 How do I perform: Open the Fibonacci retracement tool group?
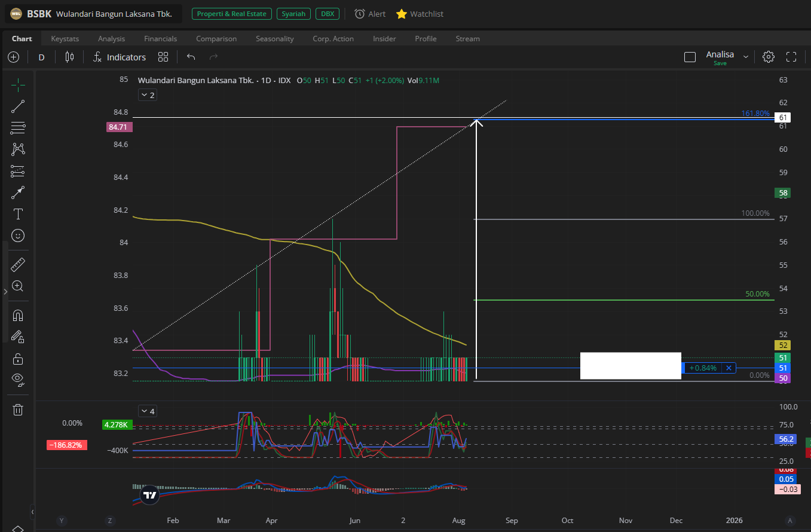18,129
